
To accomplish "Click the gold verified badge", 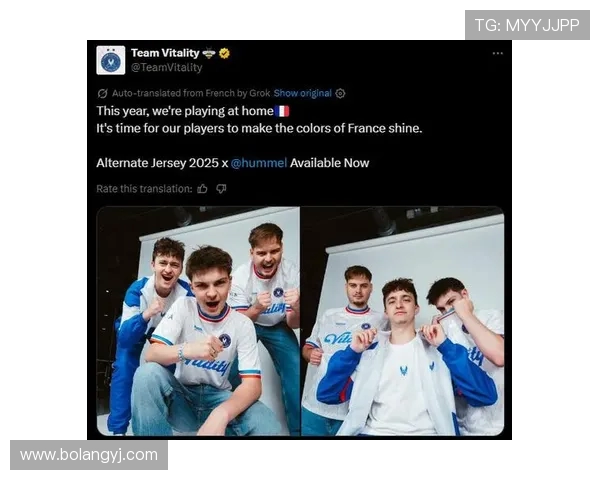I will (x=225, y=53).
